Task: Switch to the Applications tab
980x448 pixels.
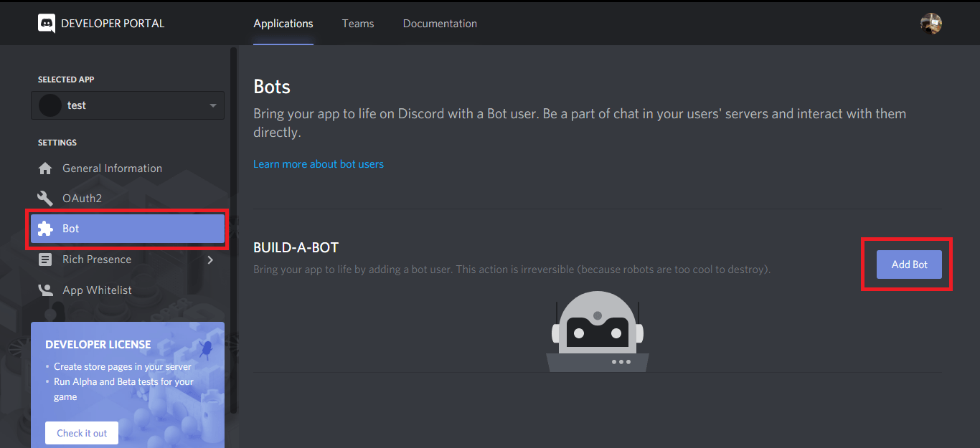Action: (283, 24)
